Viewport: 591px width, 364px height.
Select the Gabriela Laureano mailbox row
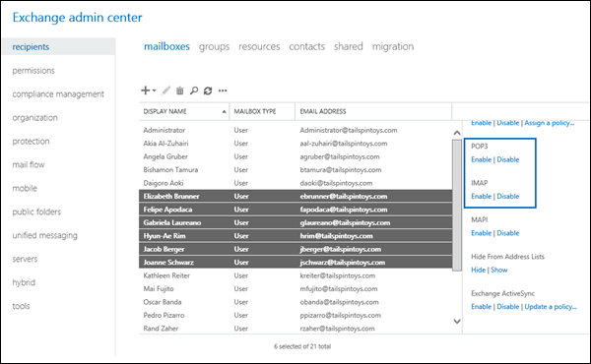tap(295, 222)
